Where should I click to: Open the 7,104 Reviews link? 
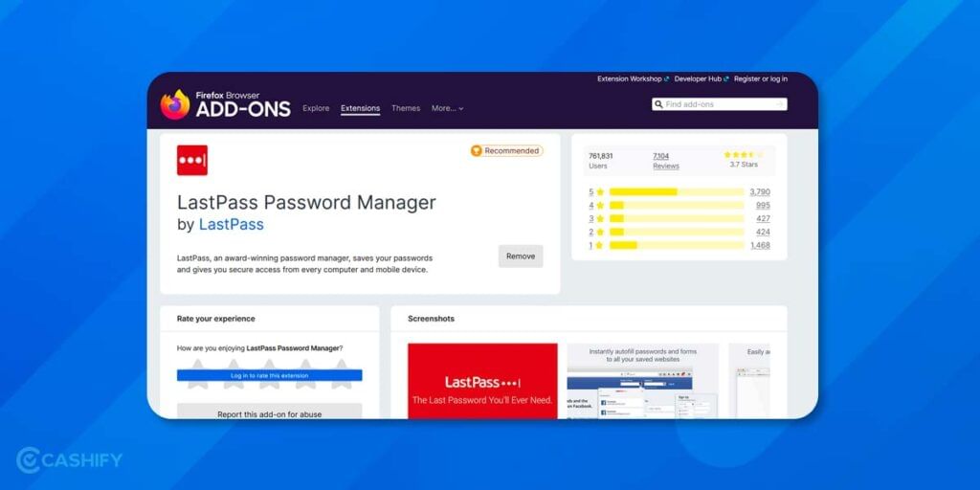pyautogui.click(x=666, y=161)
